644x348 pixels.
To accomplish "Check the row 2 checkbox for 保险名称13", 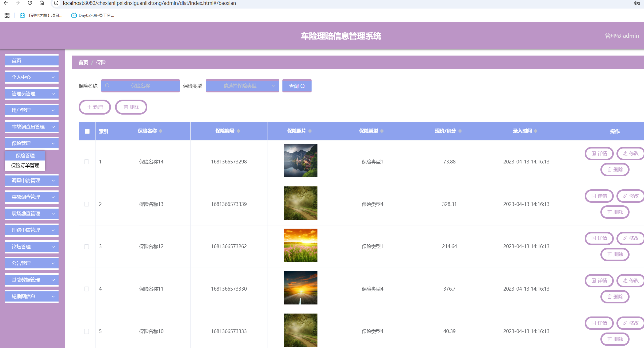I will click(x=87, y=204).
